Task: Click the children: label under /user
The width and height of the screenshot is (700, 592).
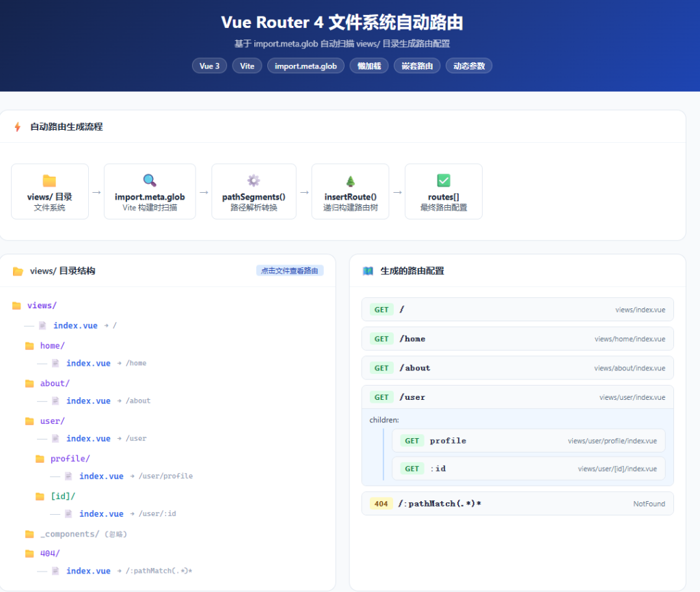Action: [384, 420]
